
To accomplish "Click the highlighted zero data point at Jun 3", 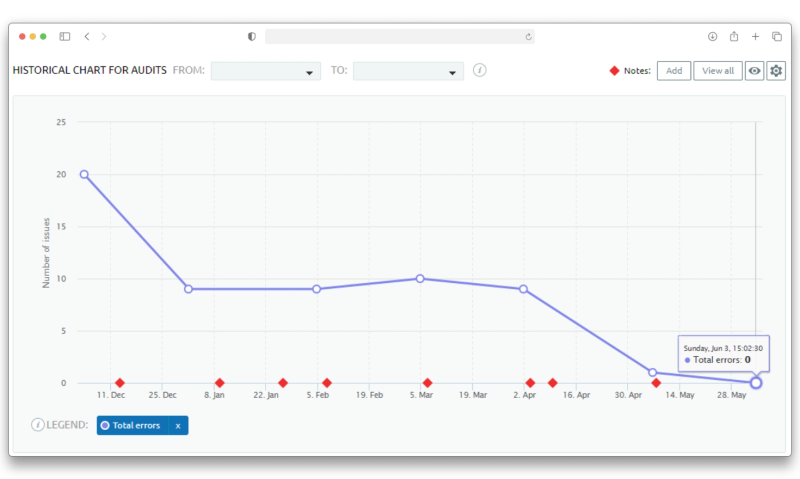I will pyautogui.click(x=756, y=383).
